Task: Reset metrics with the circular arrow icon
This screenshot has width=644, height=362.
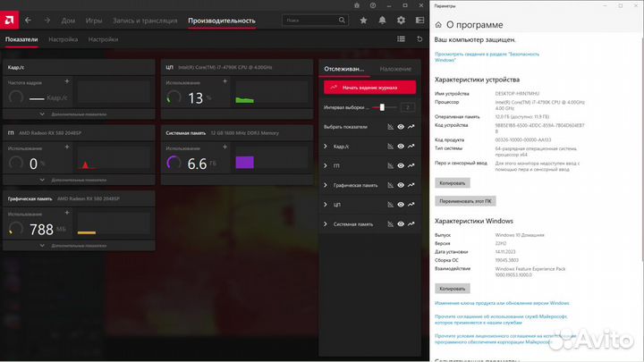Action: coord(419,39)
